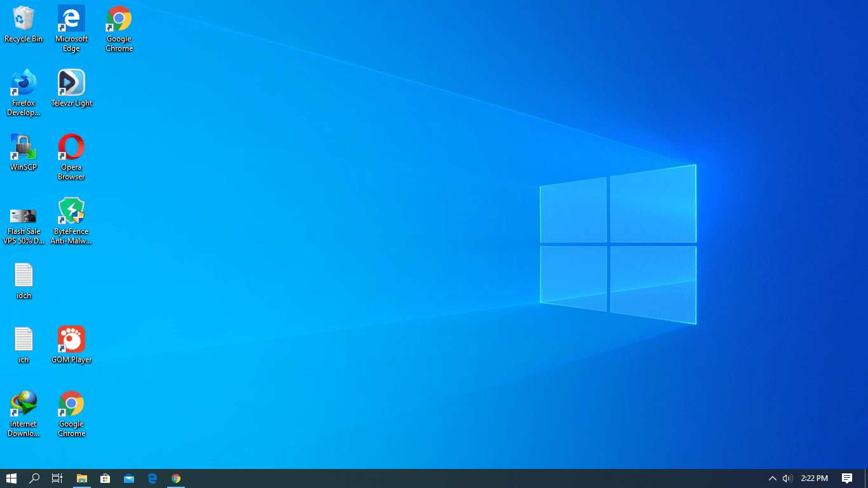Expand the hidden system tray icons
The width and height of the screenshot is (868, 488).
[x=772, y=478]
